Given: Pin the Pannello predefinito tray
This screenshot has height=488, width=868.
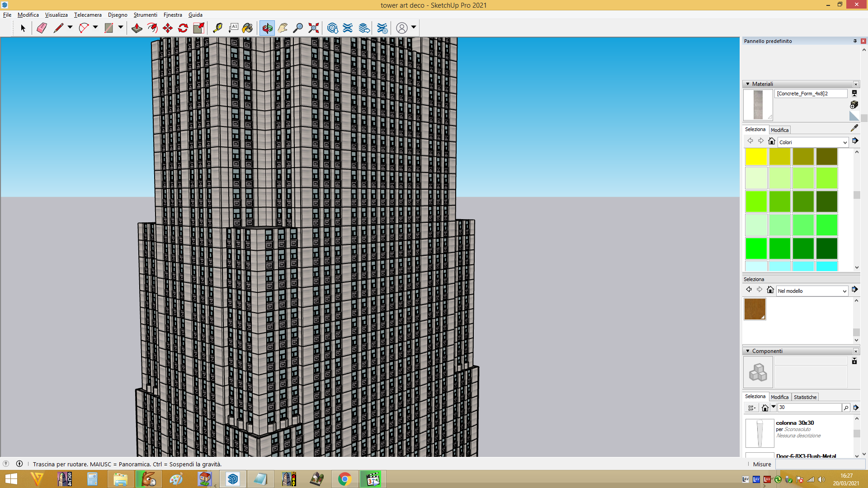Looking at the screenshot, I should 855,41.
